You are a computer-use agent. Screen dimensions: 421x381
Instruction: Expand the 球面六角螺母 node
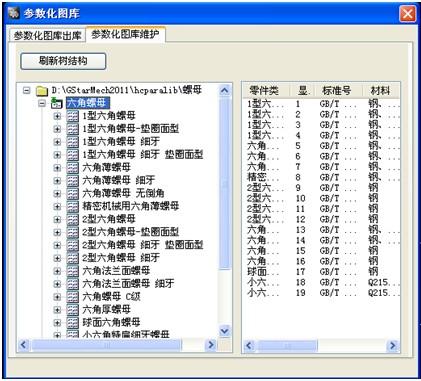click(57, 323)
